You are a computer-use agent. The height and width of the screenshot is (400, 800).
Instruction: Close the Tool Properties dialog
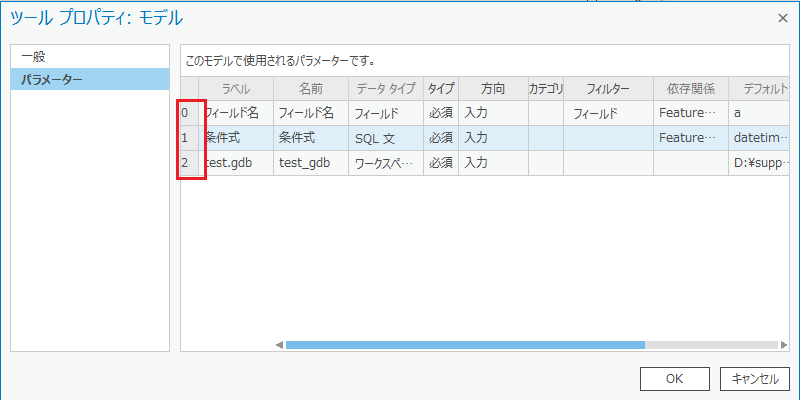(782, 18)
